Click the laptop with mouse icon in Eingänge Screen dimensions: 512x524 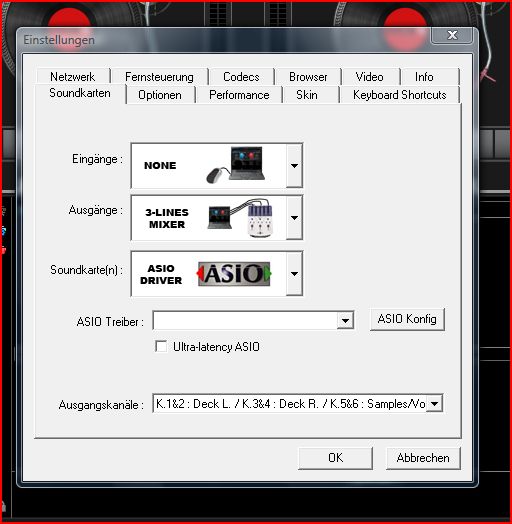(236, 165)
